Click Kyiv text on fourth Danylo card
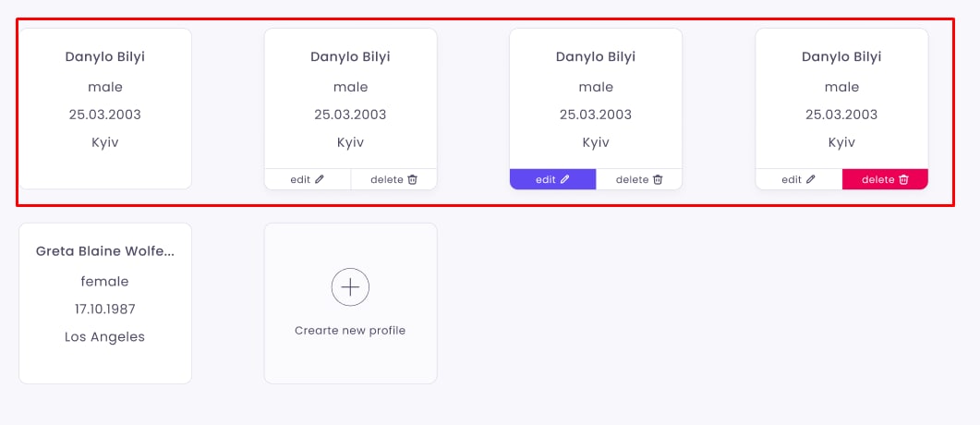980x425 pixels. (841, 142)
